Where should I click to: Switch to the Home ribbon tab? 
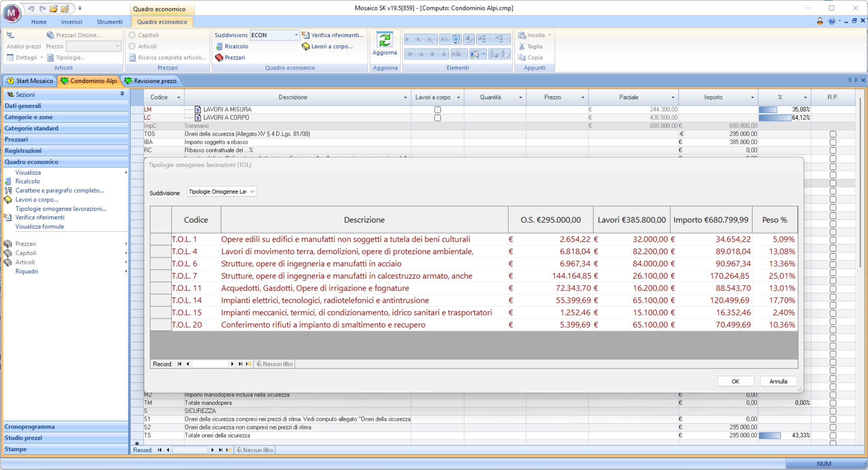click(39, 22)
